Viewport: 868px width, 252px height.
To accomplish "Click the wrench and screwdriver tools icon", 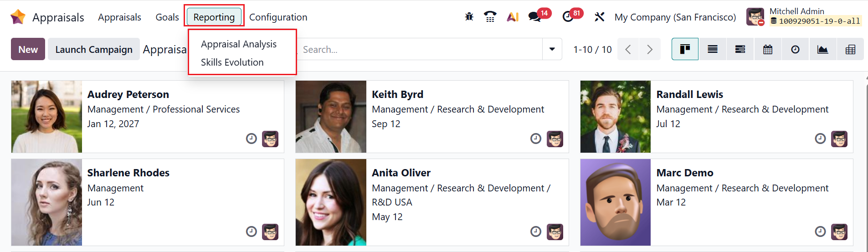I will 599,17.
